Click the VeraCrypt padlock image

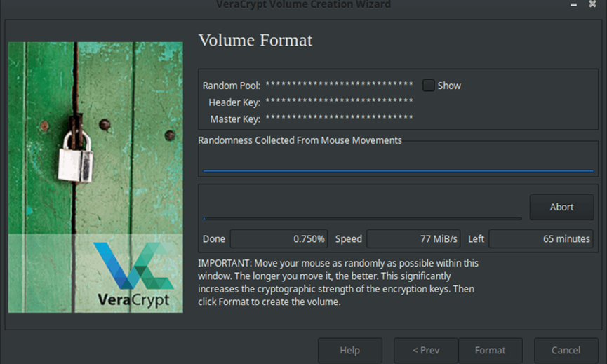pyautogui.click(x=95, y=177)
